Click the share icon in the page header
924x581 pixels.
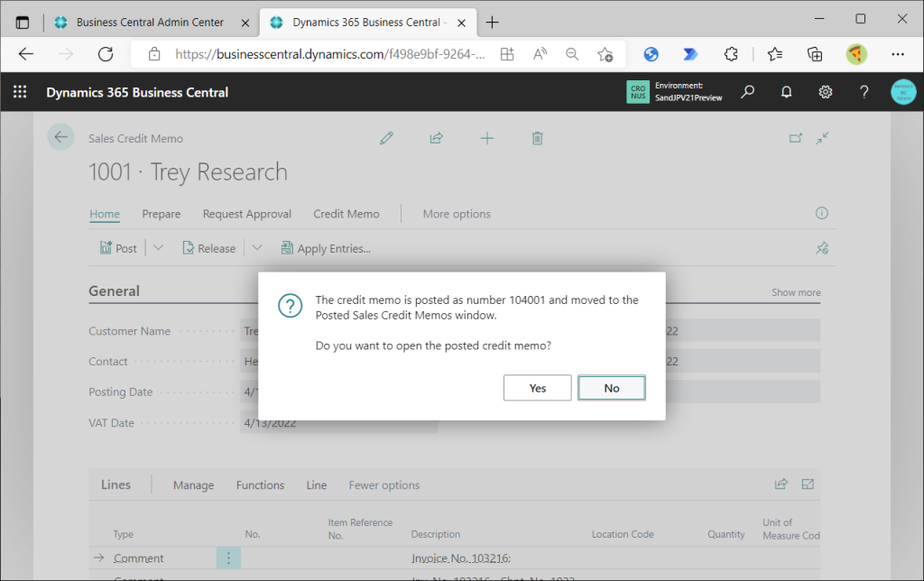point(436,138)
